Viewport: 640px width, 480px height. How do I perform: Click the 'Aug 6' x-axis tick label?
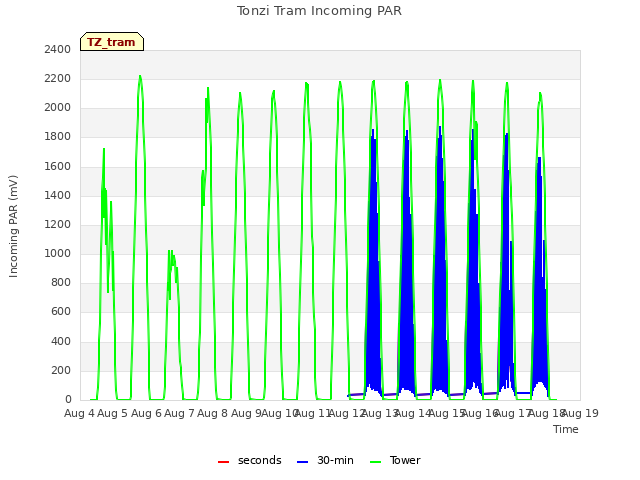tap(146, 413)
